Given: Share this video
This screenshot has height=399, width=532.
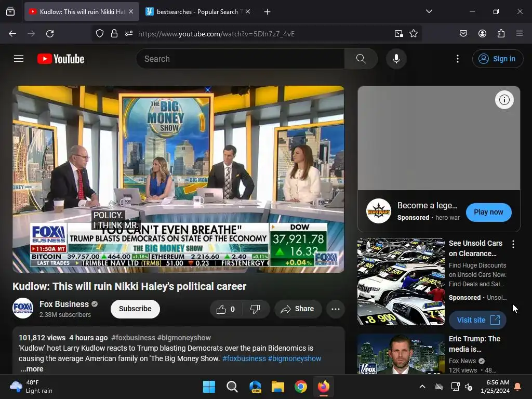Looking at the screenshot, I should click(x=298, y=309).
